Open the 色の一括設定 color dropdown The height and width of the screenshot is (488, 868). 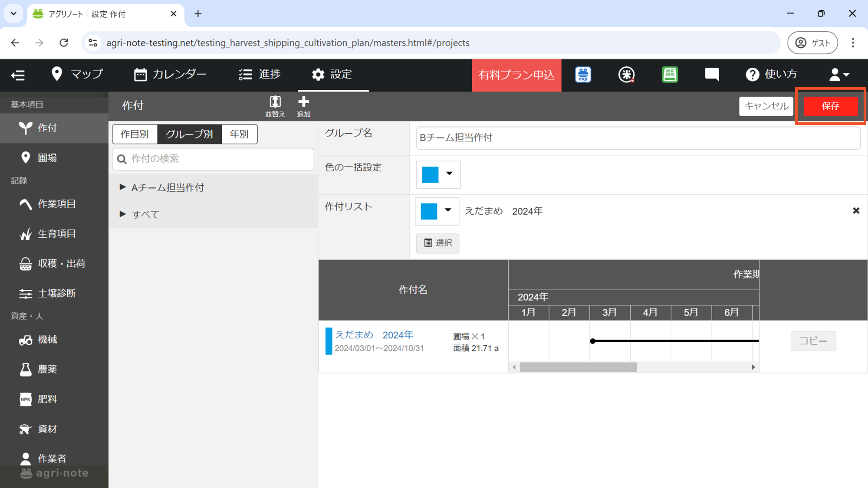click(438, 174)
